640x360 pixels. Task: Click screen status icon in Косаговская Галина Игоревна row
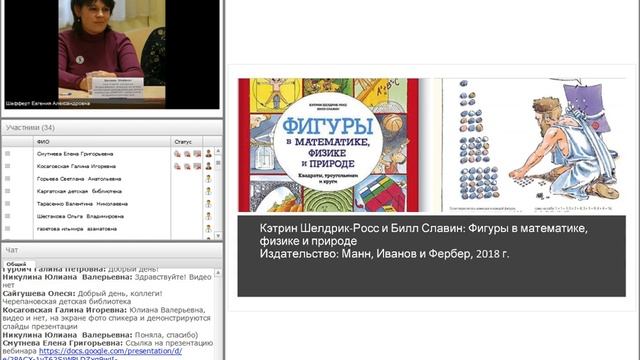[x=197, y=166]
